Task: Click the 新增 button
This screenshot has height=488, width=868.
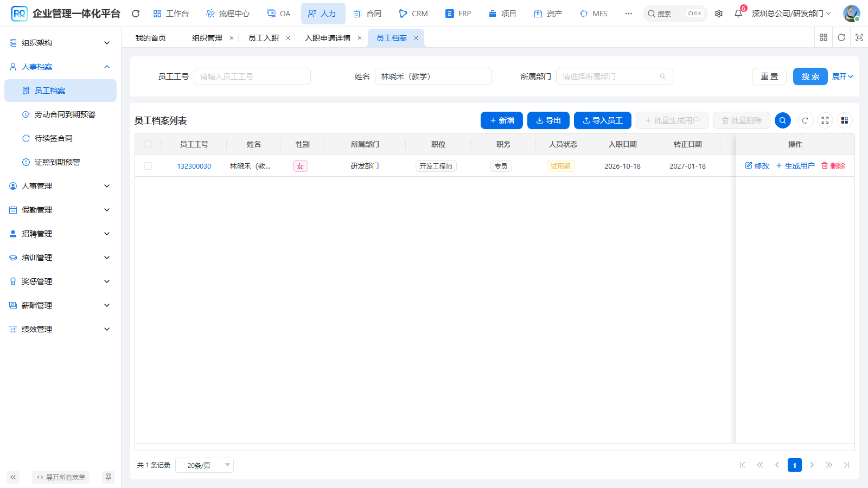Action: click(x=502, y=120)
